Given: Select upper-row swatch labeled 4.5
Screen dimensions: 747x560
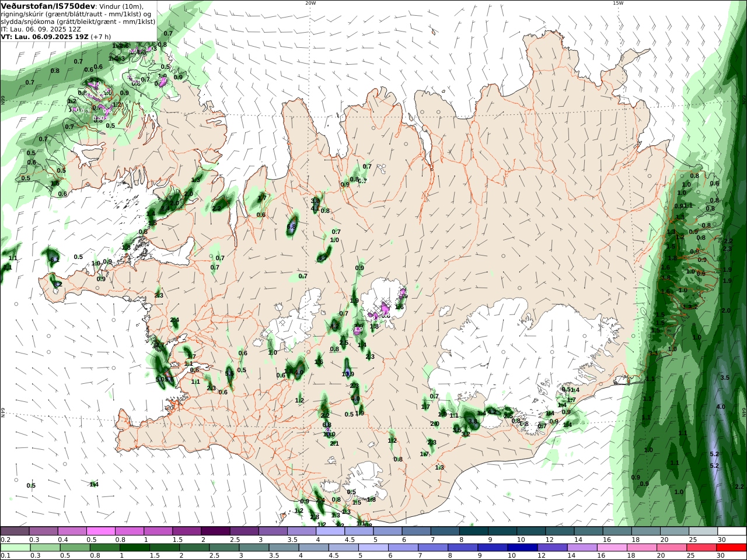Looking at the screenshot, I should (x=358, y=531).
